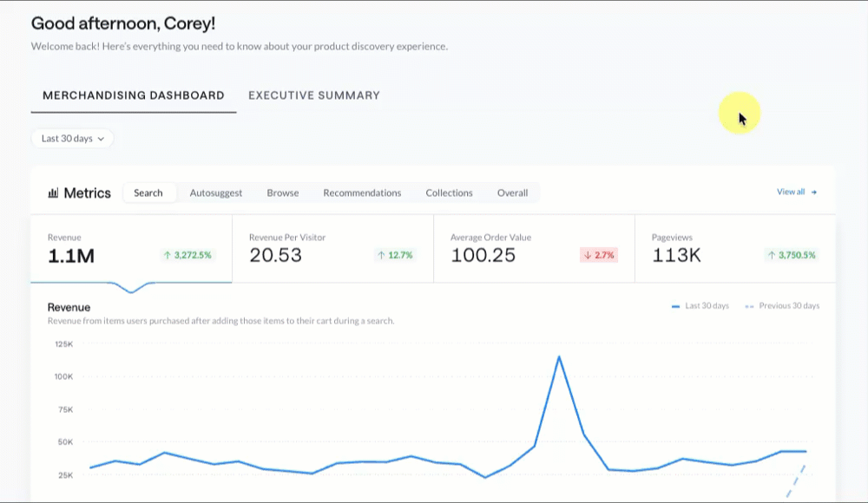Click the View all arrow icon
Viewport: 868px width, 503px height.
coord(814,192)
